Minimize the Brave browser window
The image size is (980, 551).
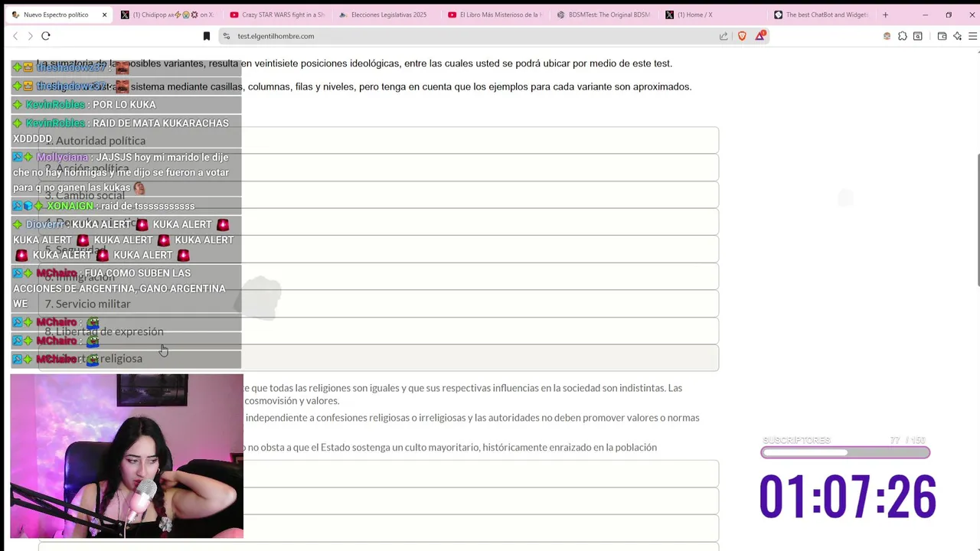coord(925,15)
